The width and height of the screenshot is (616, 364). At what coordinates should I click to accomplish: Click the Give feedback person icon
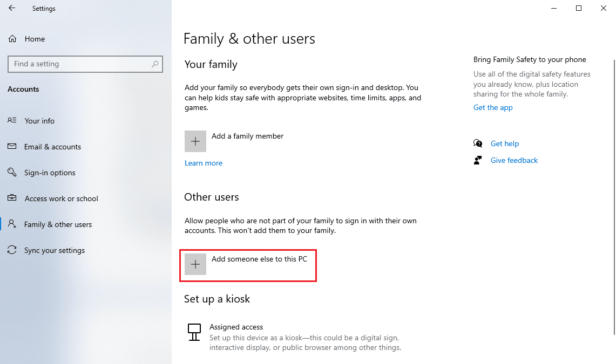(x=478, y=160)
